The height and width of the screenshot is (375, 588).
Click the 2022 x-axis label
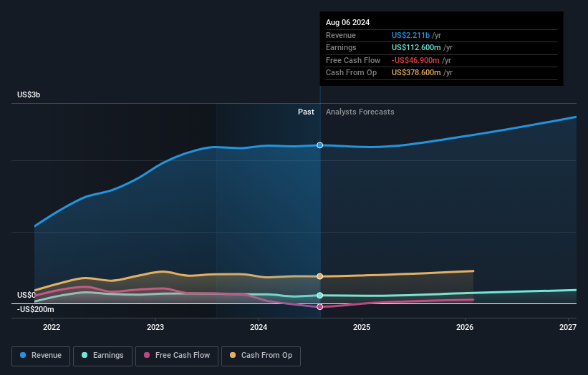[52, 327]
